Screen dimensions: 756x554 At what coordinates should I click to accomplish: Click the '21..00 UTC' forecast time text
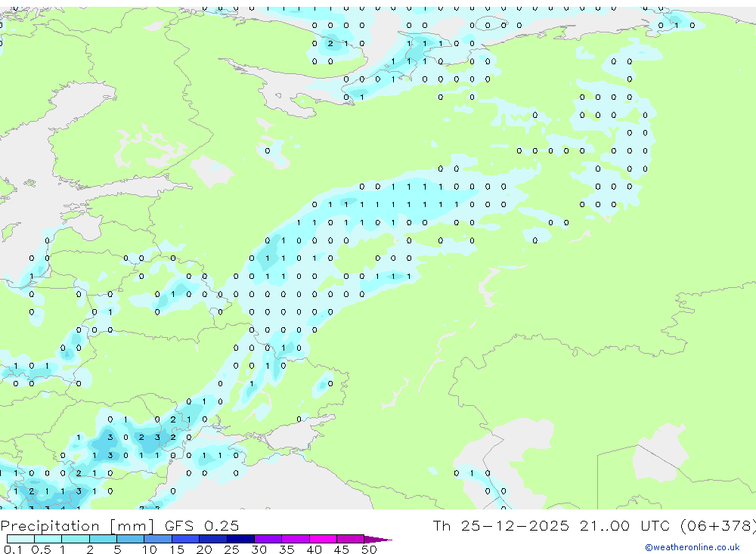(x=625, y=525)
